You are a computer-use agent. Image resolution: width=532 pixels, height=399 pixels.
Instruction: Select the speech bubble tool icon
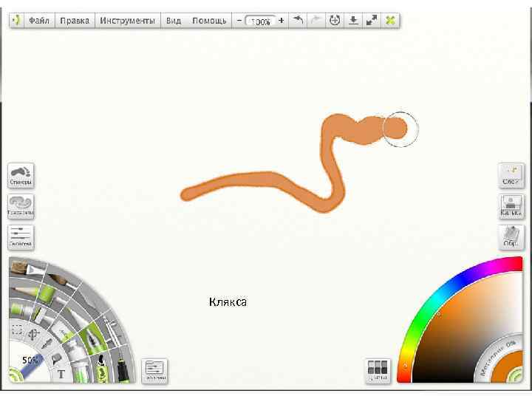(x=56, y=358)
